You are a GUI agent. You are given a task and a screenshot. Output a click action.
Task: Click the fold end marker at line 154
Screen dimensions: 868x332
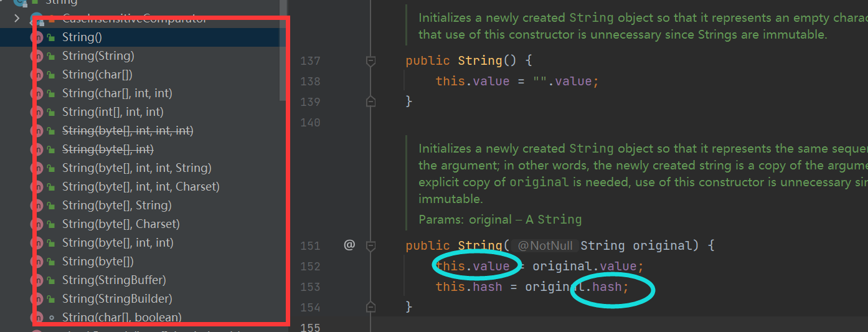[x=371, y=306]
